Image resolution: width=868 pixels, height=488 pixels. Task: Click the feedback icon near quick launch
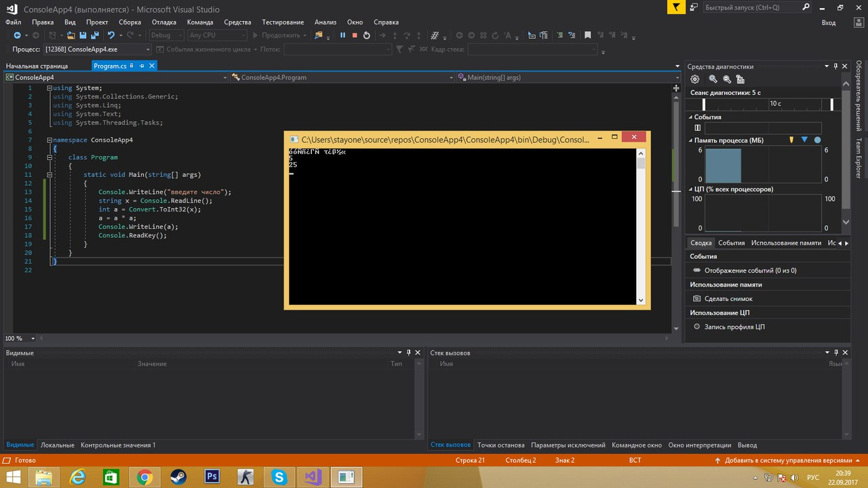[x=693, y=7]
